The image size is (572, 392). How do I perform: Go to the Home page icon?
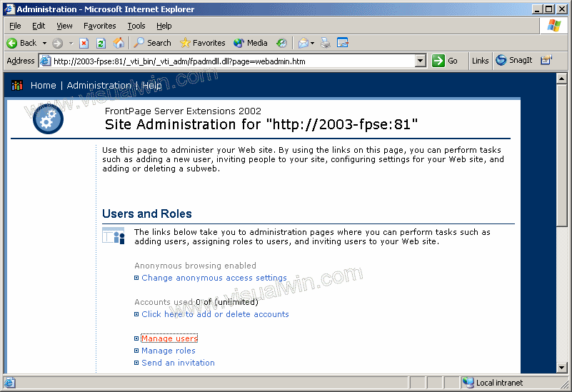pos(119,43)
